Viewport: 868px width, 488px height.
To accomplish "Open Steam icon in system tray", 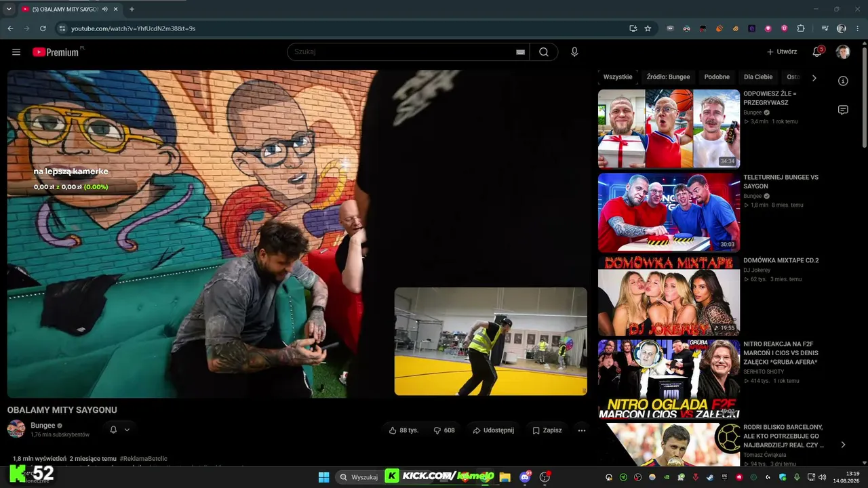I will click(x=710, y=477).
